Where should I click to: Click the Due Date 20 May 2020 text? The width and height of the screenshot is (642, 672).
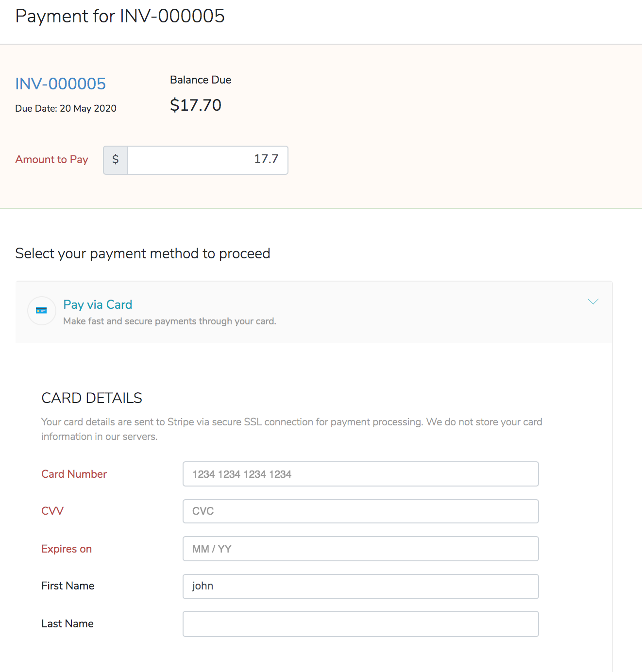click(66, 108)
